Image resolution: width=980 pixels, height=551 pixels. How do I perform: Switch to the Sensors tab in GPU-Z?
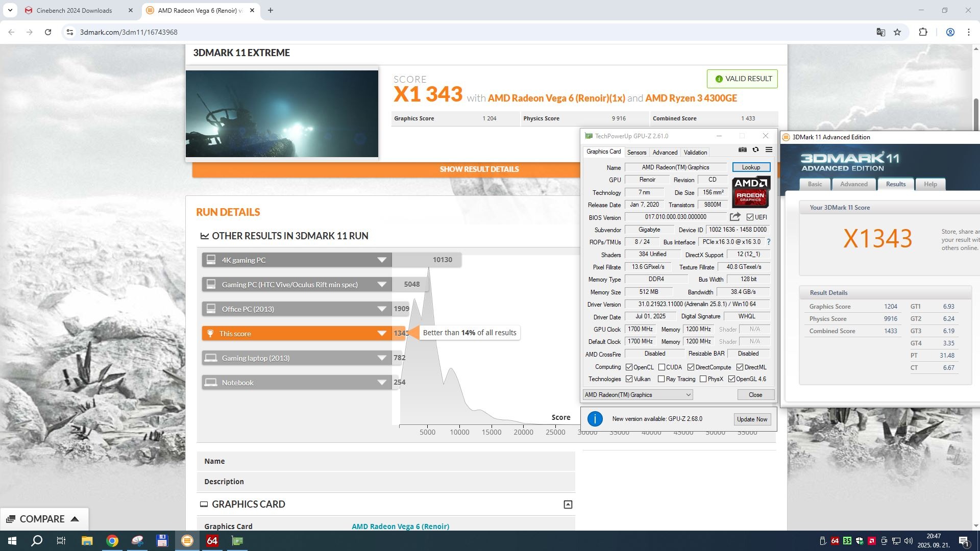[x=636, y=152]
